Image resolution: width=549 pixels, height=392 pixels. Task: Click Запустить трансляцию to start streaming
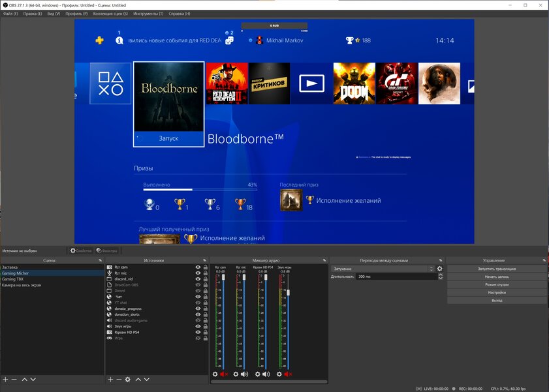pyautogui.click(x=497, y=269)
